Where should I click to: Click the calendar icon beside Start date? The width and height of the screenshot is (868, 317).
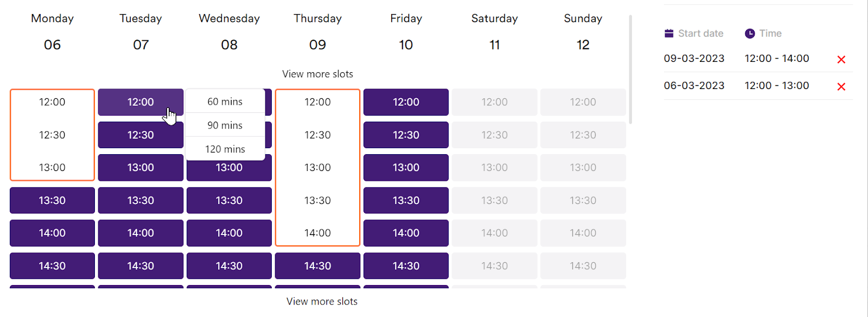click(x=669, y=34)
